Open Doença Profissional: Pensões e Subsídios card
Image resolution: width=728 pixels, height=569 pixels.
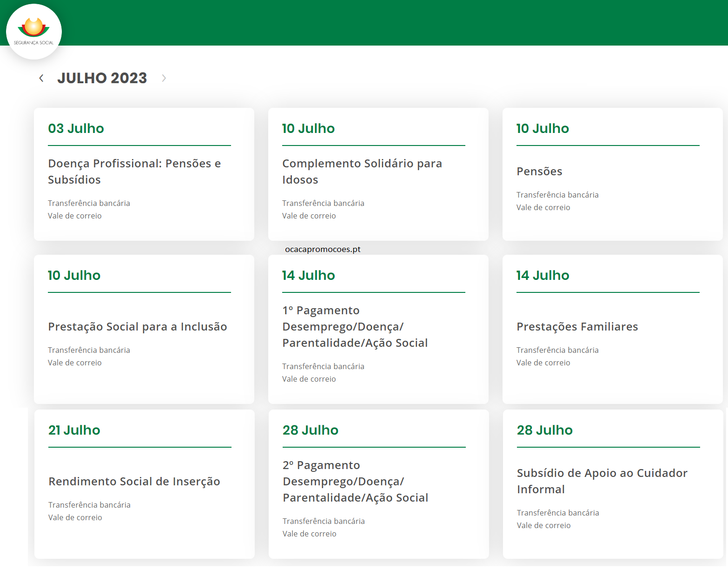[x=134, y=172]
